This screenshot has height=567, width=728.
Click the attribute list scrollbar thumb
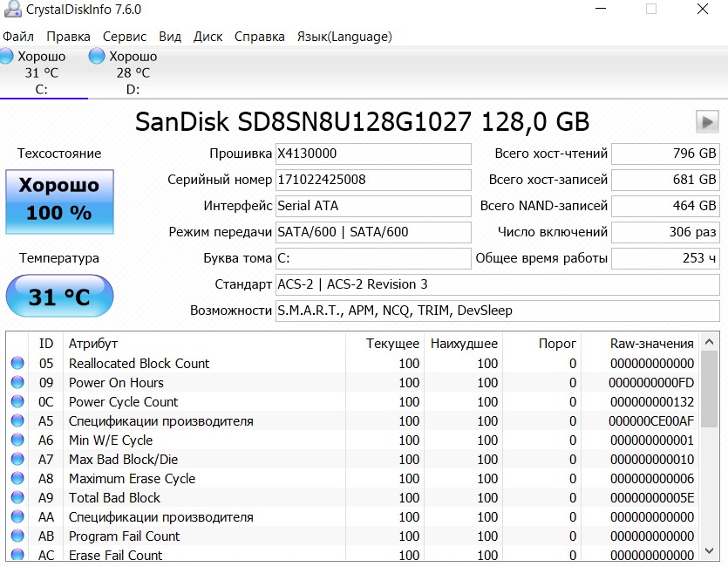click(709, 389)
